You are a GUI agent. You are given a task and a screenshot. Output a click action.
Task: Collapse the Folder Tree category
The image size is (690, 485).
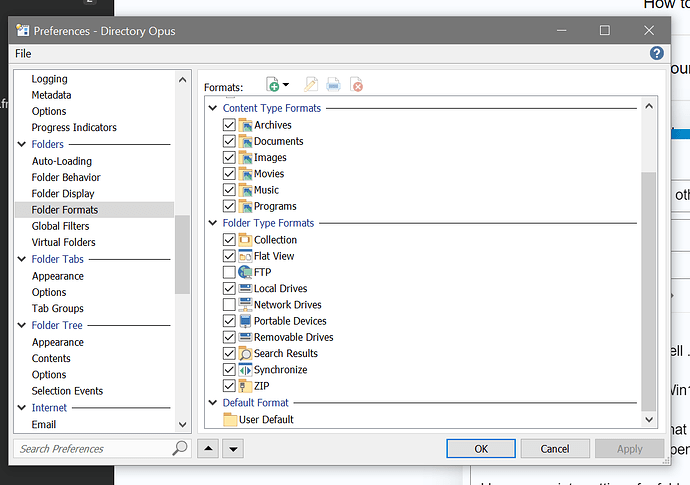point(22,325)
